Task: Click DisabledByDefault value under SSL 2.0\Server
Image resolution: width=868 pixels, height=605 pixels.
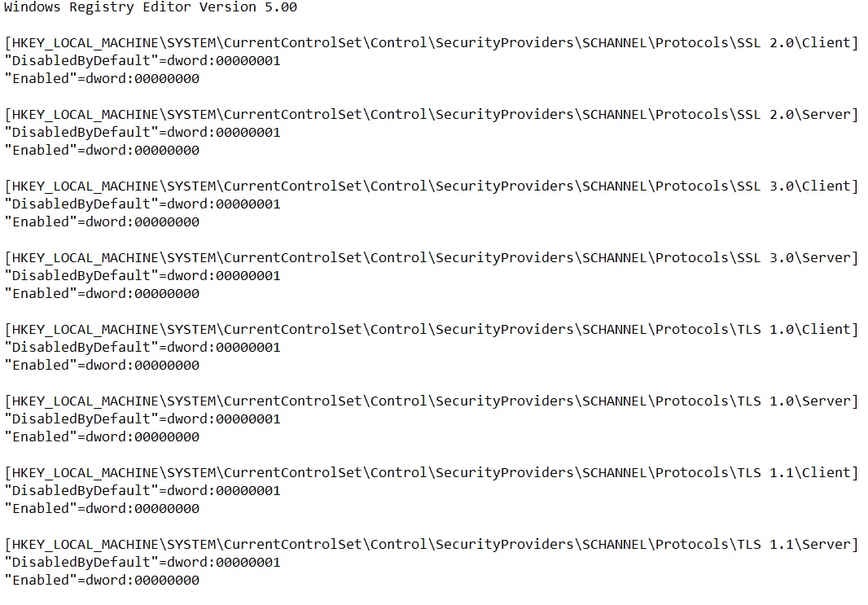Action: click(x=142, y=132)
